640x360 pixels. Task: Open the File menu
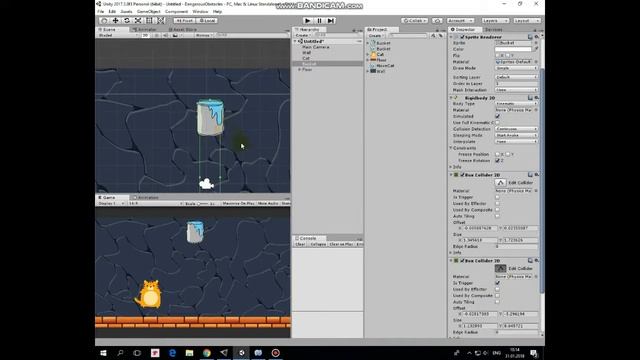pos(101,11)
